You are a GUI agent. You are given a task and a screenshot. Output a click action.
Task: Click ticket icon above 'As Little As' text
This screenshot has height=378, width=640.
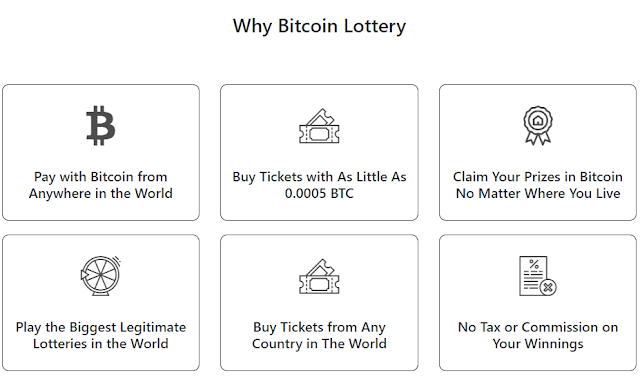[x=319, y=126]
